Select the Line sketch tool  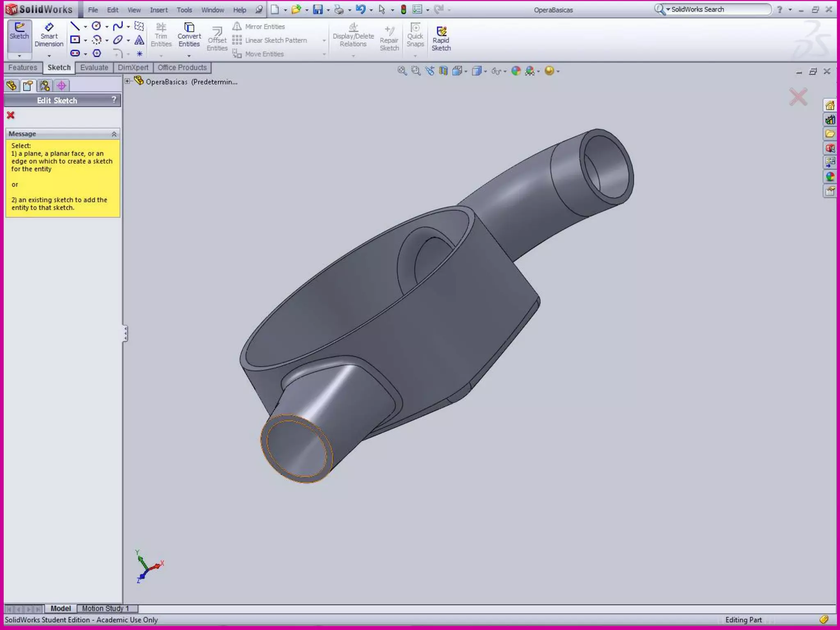[75, 27]
